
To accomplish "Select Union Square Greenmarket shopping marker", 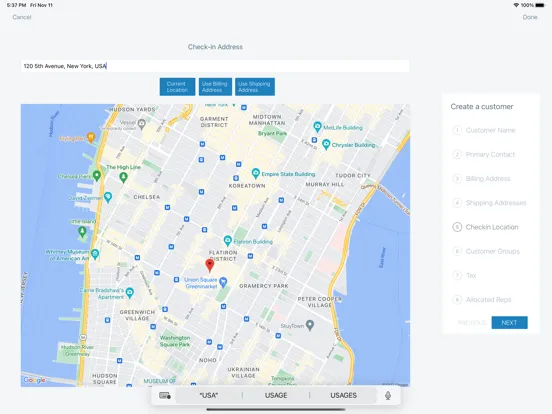I will coord(223,282).
